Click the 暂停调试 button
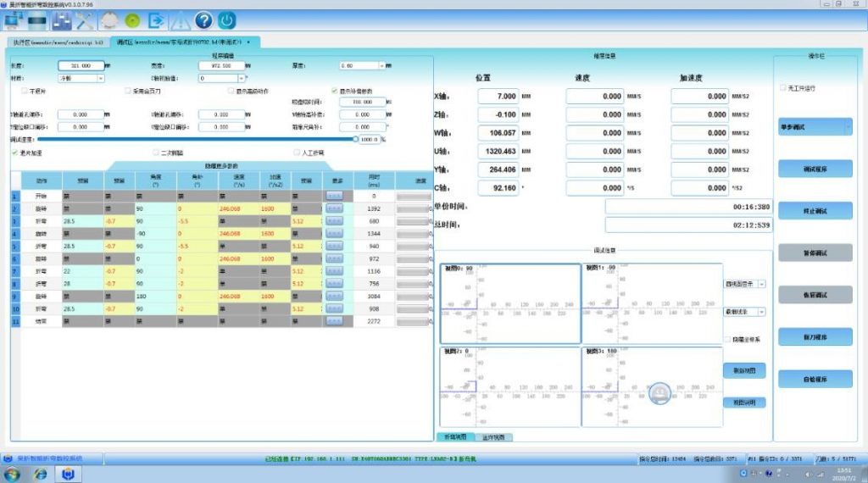The width and height of the screenshot is (868, 483). [x=815, y=253]
